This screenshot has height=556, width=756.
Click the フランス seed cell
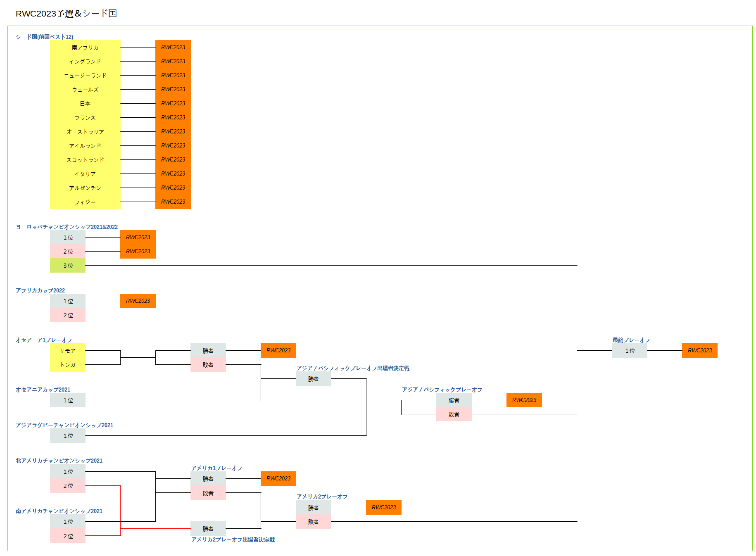[85, 117]
